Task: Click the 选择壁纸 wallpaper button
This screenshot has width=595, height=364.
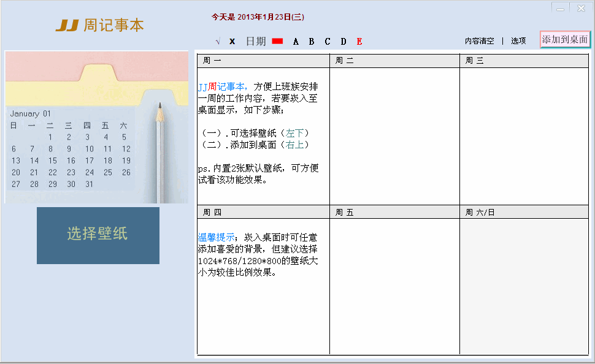Action: click(x=98, y=235)
